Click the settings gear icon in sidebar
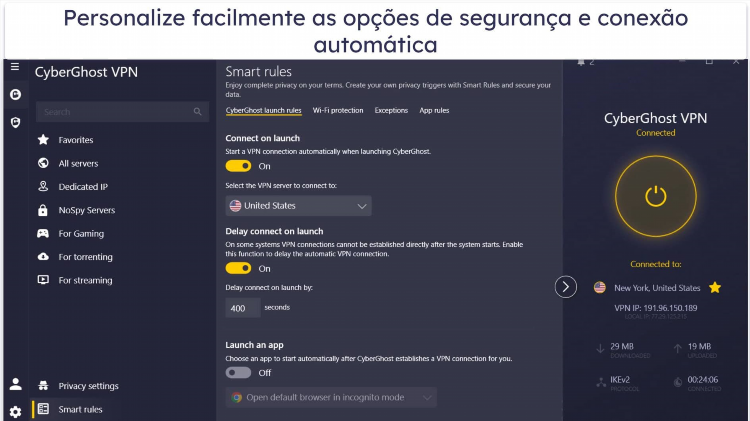750x421 pixels. 15,411
